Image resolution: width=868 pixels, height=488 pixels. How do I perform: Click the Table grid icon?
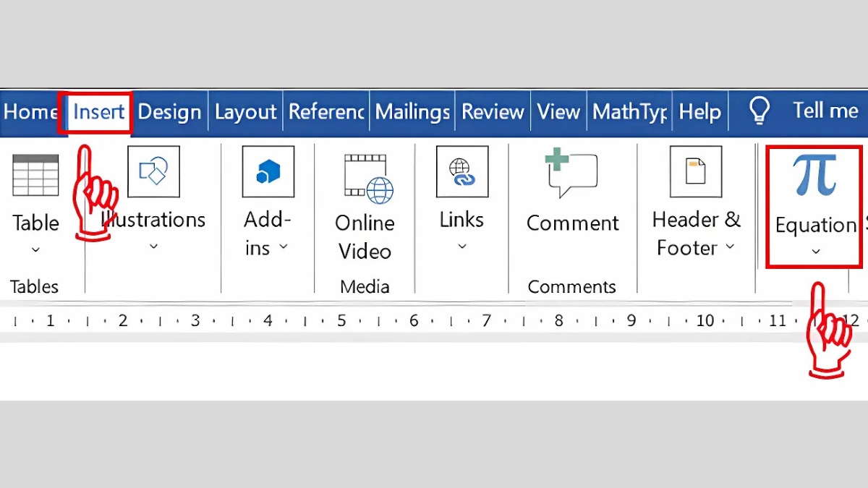tap(35, 174)
